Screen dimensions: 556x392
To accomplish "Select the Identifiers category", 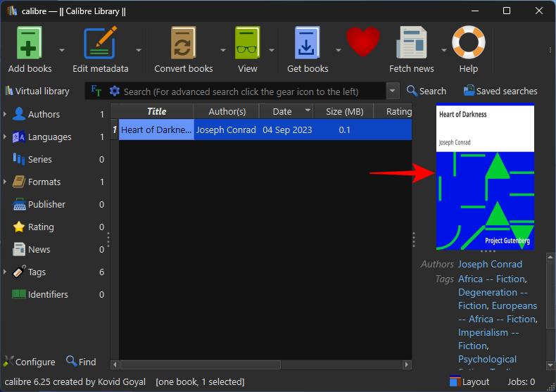I will point(48,295).
